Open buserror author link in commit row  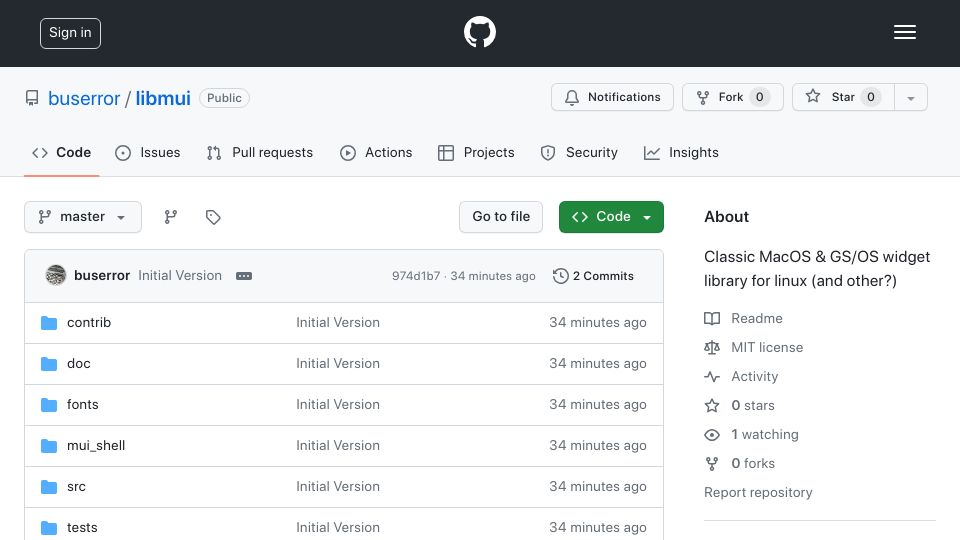(x=102, y=276)
